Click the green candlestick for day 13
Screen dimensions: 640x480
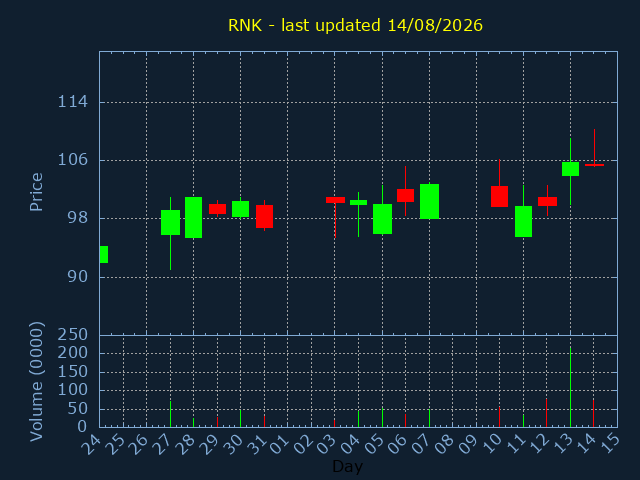pyautogui.click(x=570, y=169)
